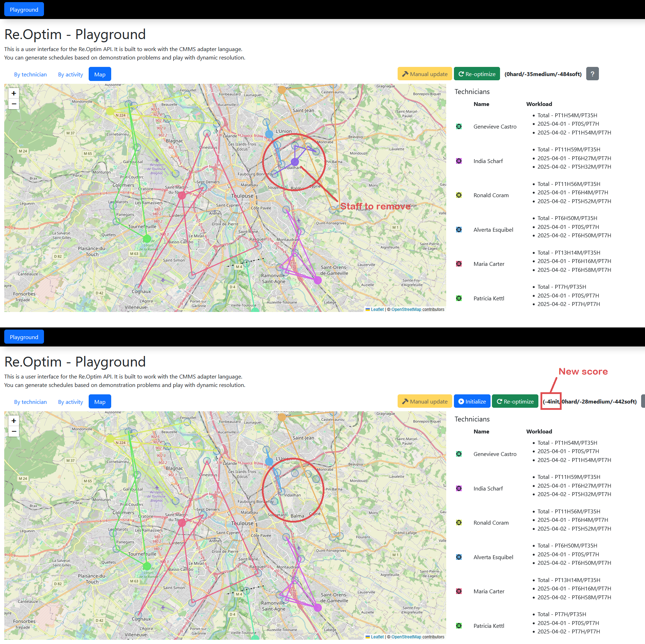
Task: Click Genevieve Castro's locate icon in bottom panel
Action: point(459,454)
